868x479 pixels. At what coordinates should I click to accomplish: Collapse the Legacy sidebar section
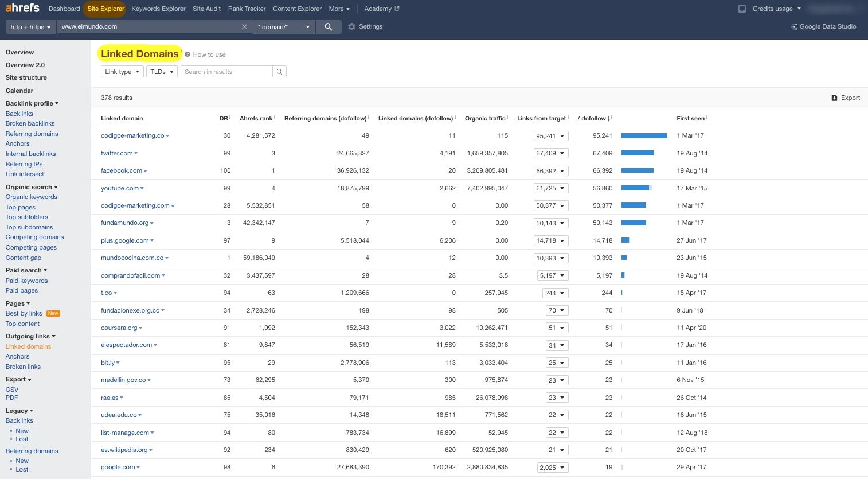coord(19,411)
